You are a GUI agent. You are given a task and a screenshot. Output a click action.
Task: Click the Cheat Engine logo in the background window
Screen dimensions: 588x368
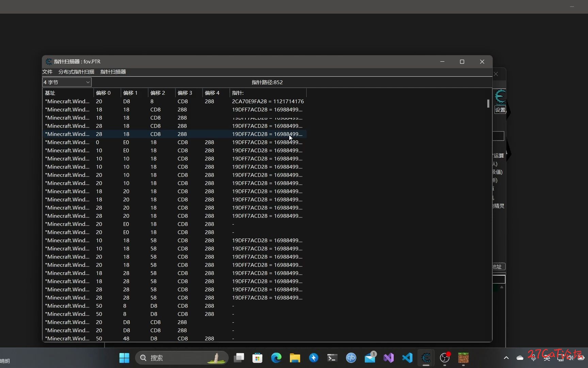click(x=500, y=97)
